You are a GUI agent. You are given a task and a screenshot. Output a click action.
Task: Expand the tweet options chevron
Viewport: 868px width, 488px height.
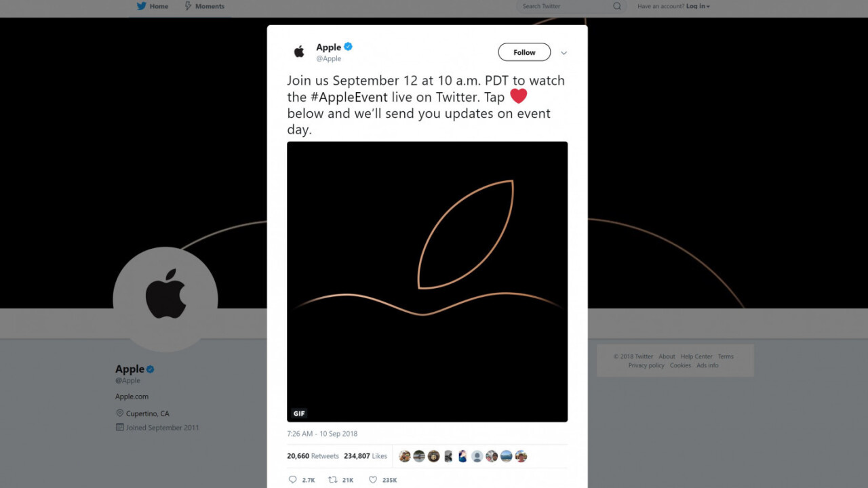[x=564, y=53]
